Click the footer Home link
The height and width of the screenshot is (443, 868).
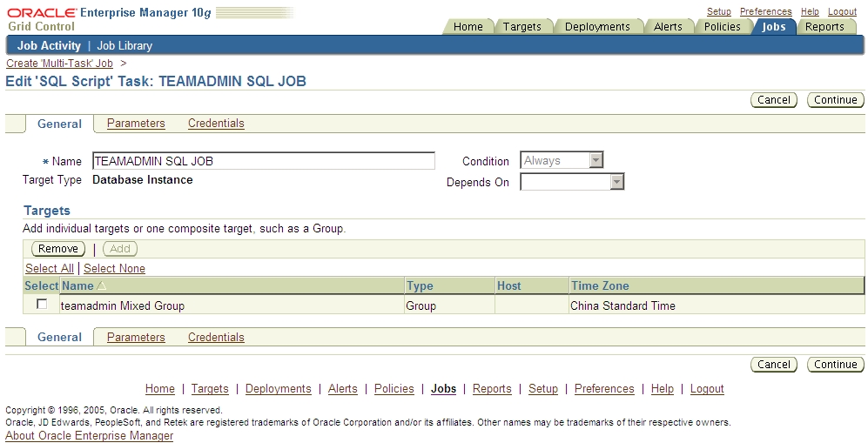(x=160, y=389)
